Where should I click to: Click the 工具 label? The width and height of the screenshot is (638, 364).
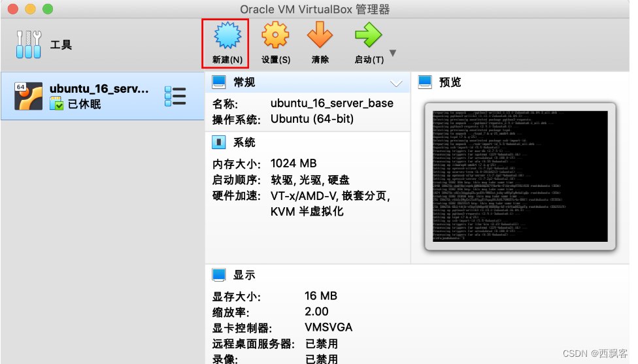(61, 44)
